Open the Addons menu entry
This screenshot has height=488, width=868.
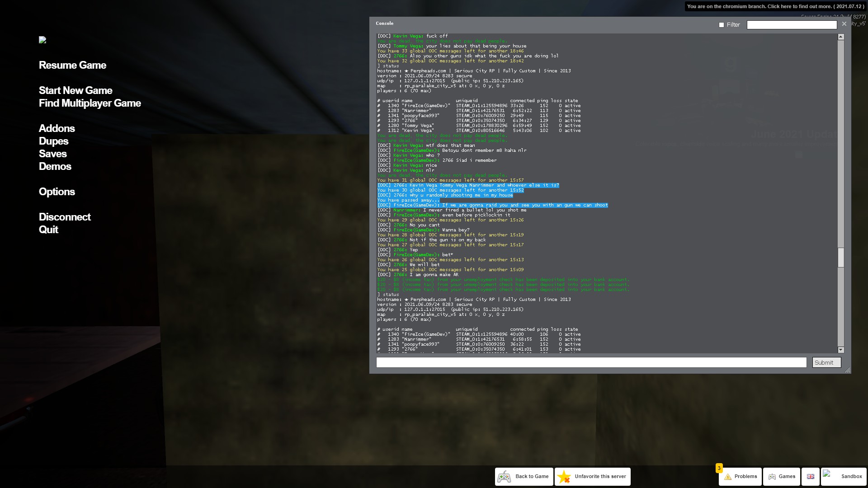(x=57, y=128)
